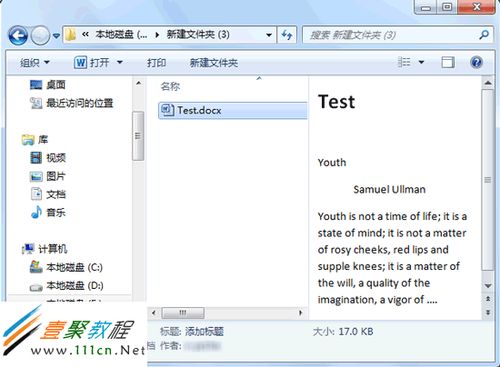Click the search magnifier icon

[484, 35]
